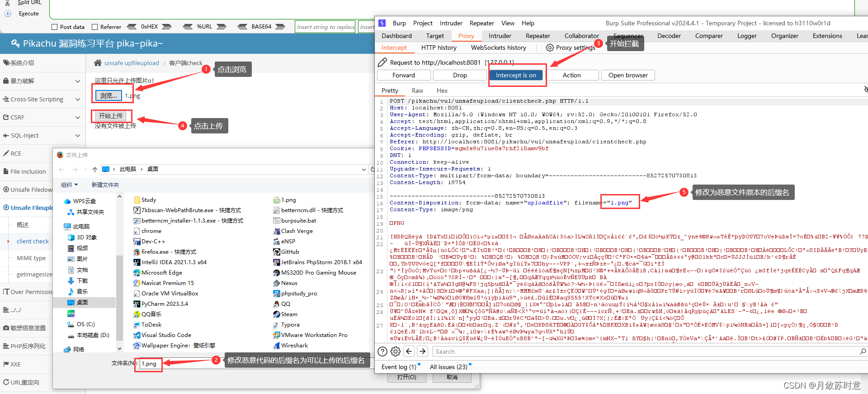
Task: Enable the Referrer checkbox
Action: [95, 27]
